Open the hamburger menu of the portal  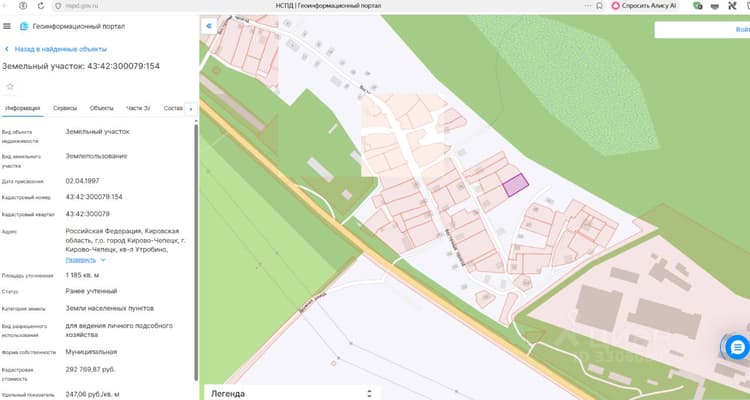[7, 26]
